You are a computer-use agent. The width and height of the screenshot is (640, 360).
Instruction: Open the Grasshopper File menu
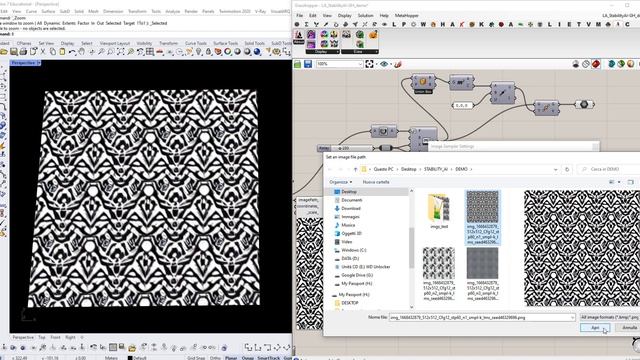[x=300, y=16]
